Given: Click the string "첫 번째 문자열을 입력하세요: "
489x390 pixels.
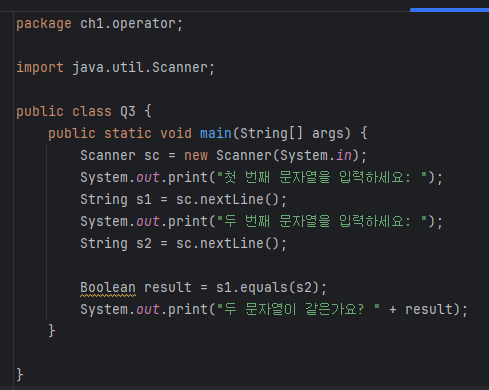Looking at the screenshot, I should [x=322, y=177].
